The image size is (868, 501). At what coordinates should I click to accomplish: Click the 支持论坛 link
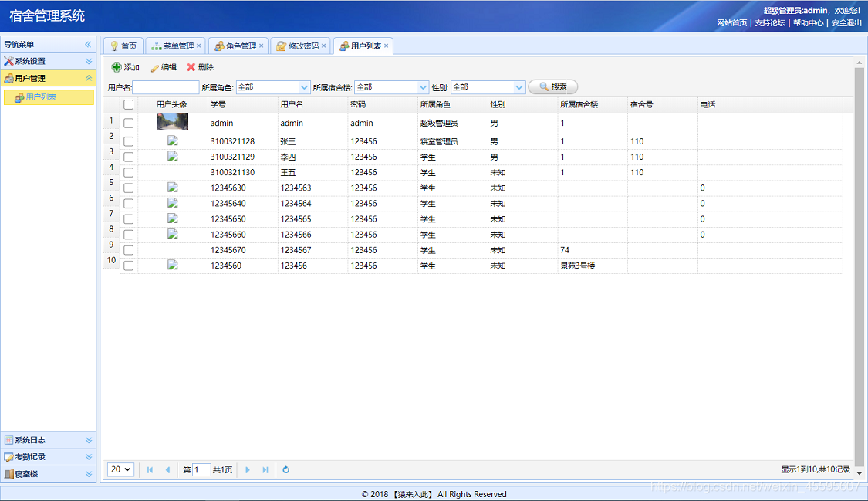770,22
